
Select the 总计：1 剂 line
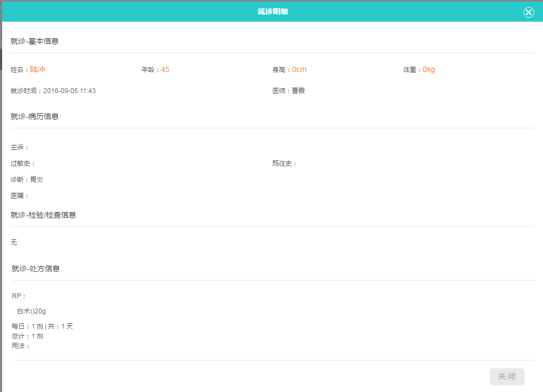27,336
